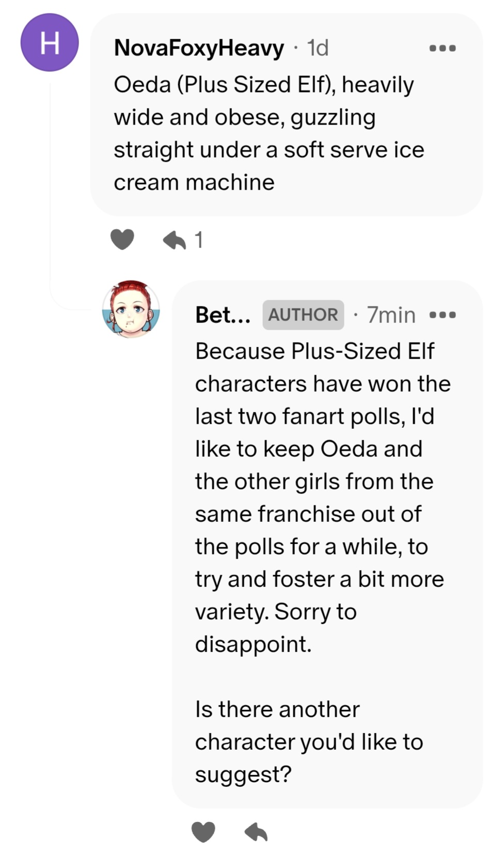This screenshot has width=504, height=852.
Task: Click the 7min timestamp on author reply
Action: [x=391, y=315]
